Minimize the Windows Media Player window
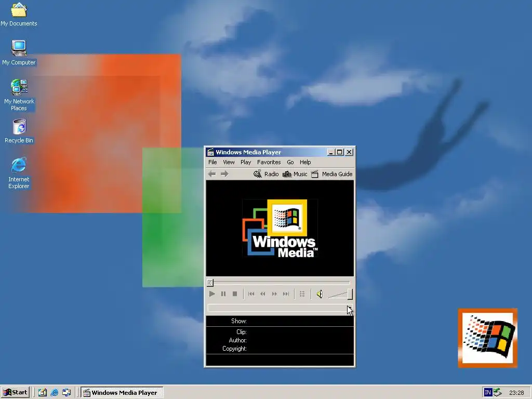This screenshot has width=532, height=399. [331, 152]
